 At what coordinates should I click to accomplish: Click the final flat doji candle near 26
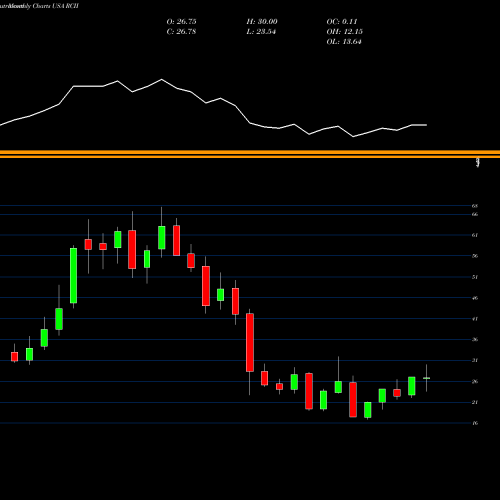(426, 378)
